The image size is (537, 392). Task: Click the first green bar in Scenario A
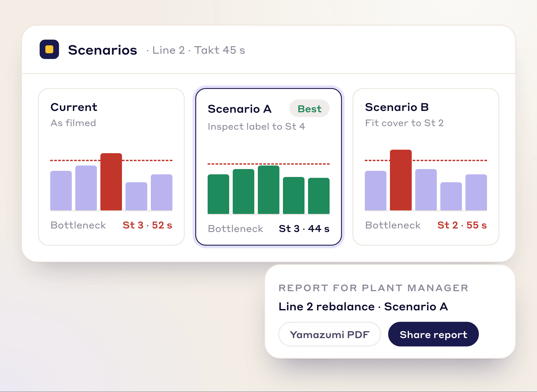click(218, 194)
